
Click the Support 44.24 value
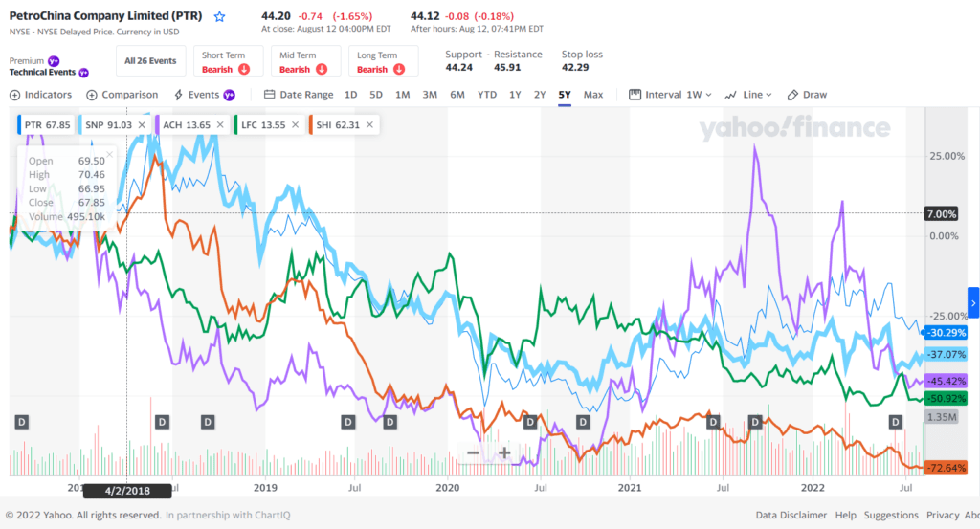(x=458, y=68)
